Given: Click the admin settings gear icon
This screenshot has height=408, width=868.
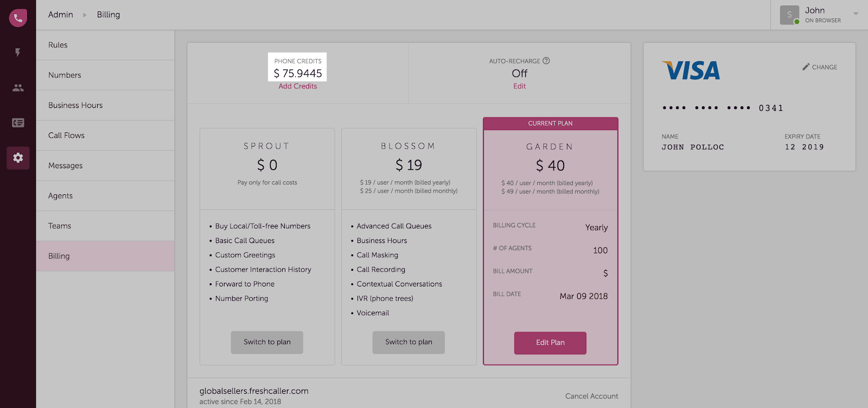Looking at the screenshot, I should (18, 158).
